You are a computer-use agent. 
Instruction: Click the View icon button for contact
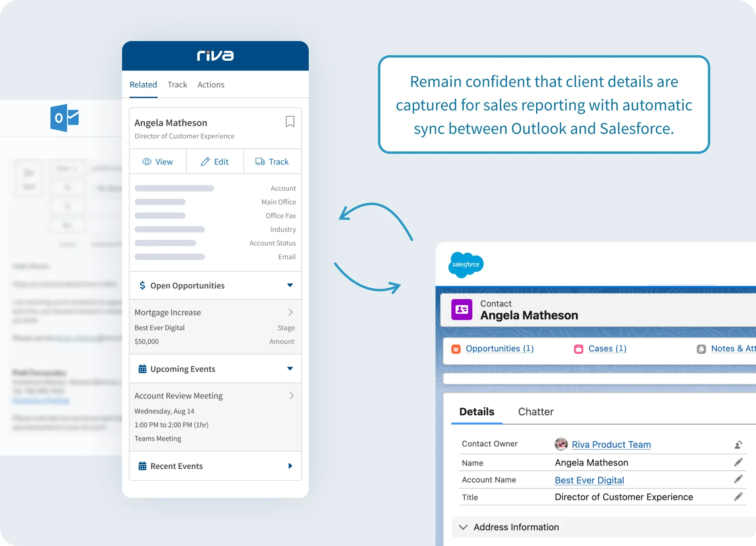(158, 161)
